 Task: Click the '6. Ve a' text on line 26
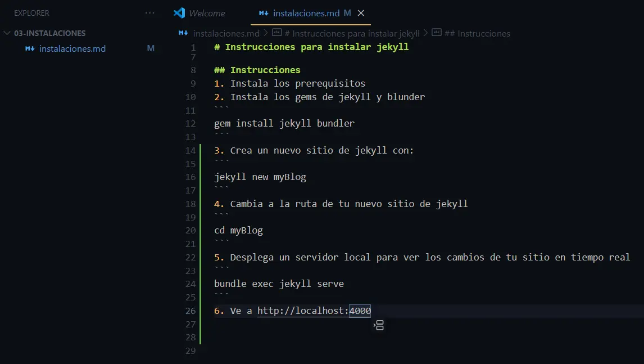[x=233, y=311]
